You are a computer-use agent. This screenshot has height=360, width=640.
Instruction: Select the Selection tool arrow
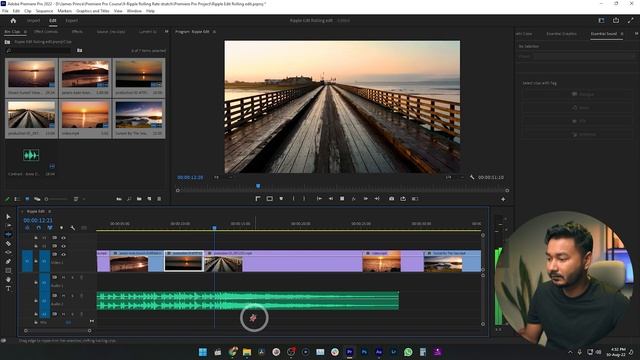pyautogui.click(x=8, y=216)
